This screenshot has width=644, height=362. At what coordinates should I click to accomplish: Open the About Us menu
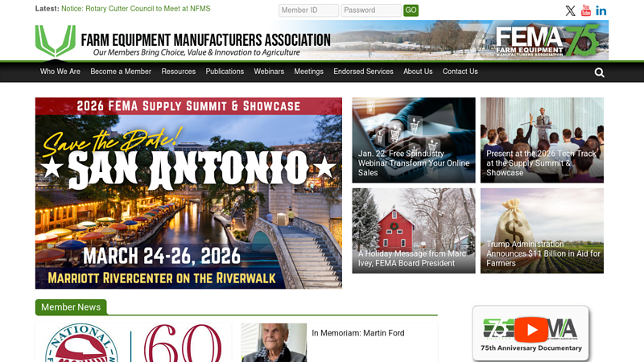(x=418, y=72)
